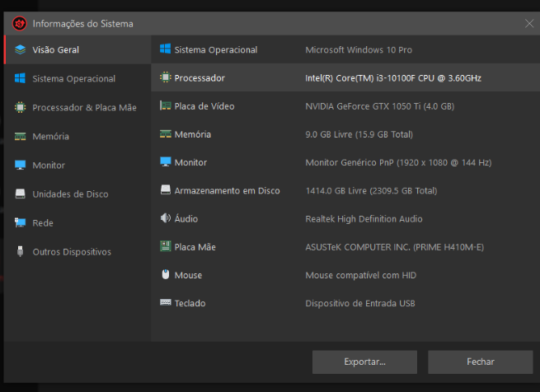Click the NVIDIA GeForce GTX 1050 Ti value
Screen dimensions: 540x392
[379, 106]
